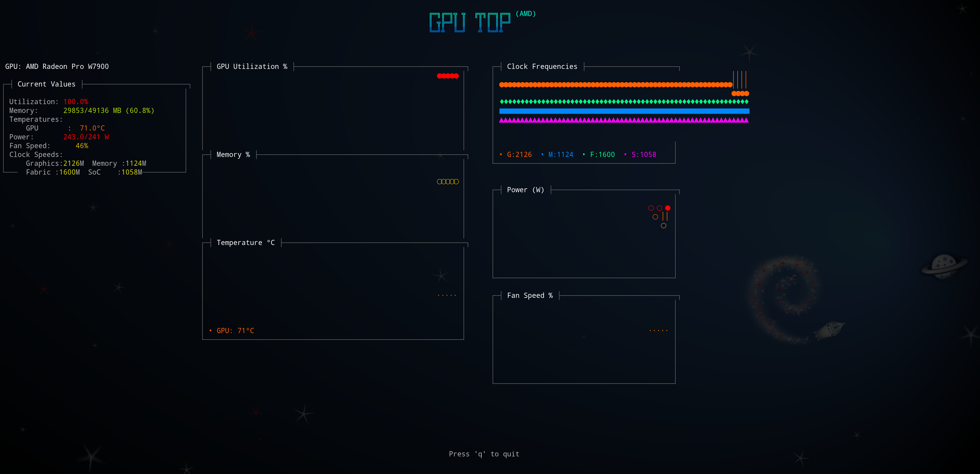Screen dimensions: 980x474
Task: Click the GPU Utilization % panel title
Action: (252, 67)
